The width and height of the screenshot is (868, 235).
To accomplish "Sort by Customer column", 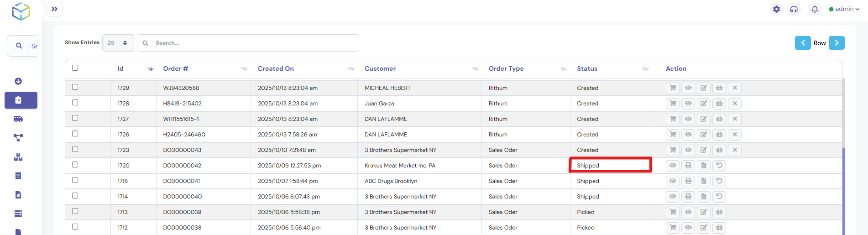I will tap(476, 69).
